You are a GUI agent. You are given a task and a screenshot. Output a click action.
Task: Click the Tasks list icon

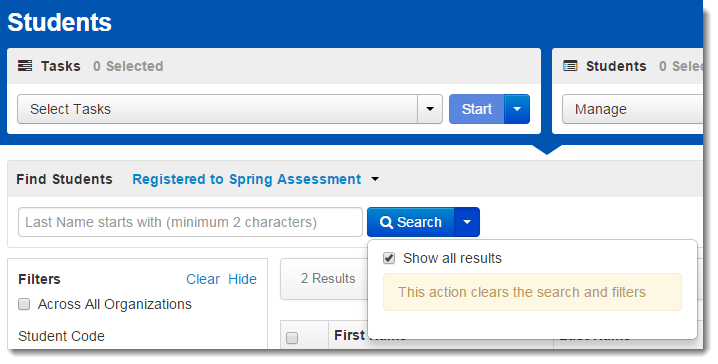(x=25, y=66)
